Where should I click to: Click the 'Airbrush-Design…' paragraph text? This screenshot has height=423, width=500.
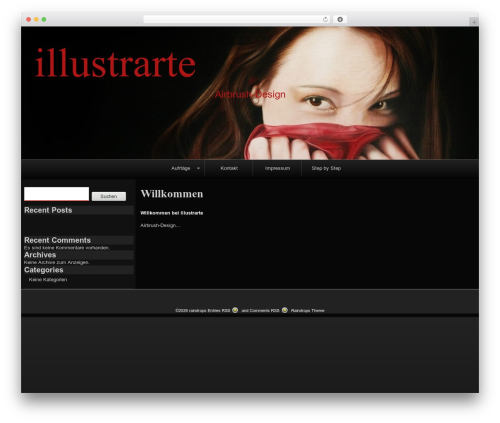coord(160,225)
